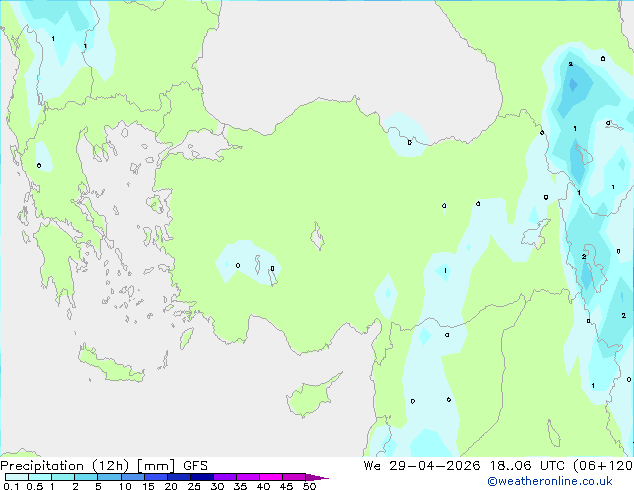The width and height of the screenshot is (634, 490).
Task: Pick the 2–5 mm legend swatch
Action: tap(86, 477)
